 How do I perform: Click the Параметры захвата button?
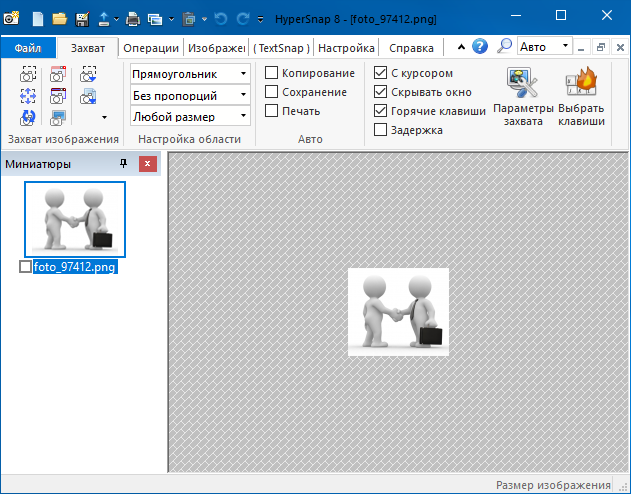tap(523, 97)
